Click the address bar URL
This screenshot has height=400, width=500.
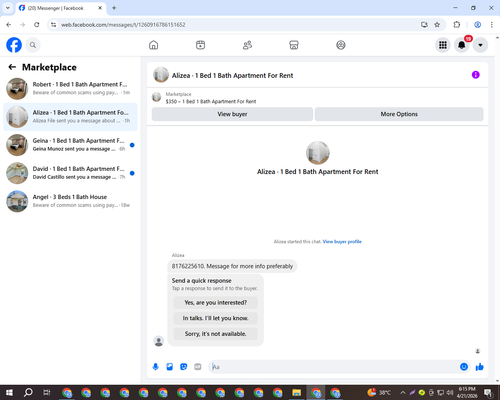pos(123,25)
